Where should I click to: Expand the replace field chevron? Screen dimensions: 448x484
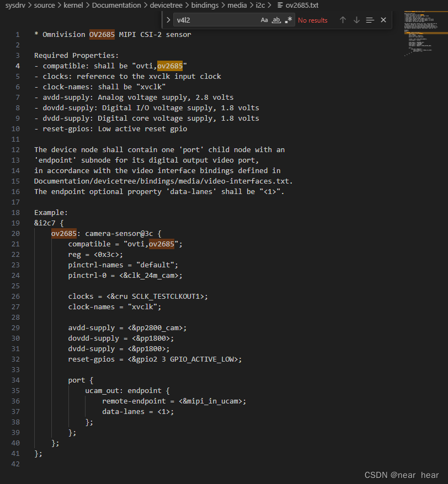point(168,20)
